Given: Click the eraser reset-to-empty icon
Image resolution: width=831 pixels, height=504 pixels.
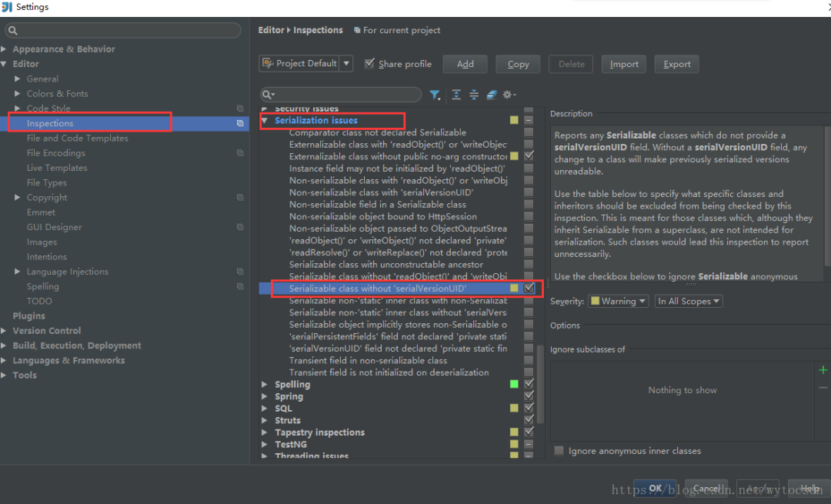Looking at the screenshot, I should pos(491,95).
